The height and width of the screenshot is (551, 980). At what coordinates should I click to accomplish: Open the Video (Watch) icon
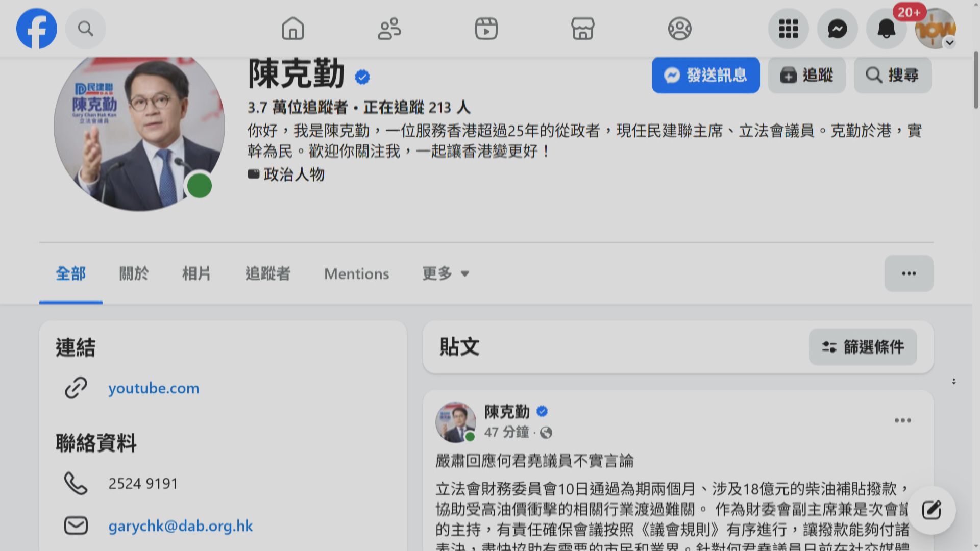point(486,29)
